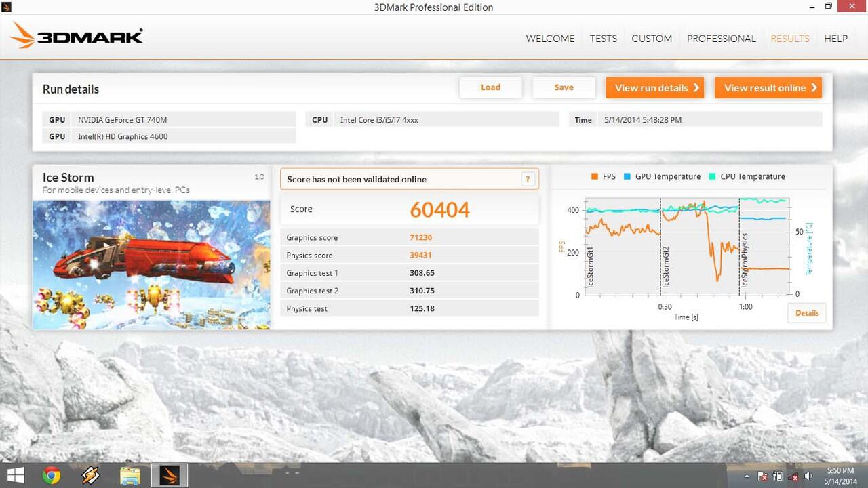Click the Graphics test 1 value 308.65
The height and width of the screenshot is (488, 868).
(x=422, y=273)
